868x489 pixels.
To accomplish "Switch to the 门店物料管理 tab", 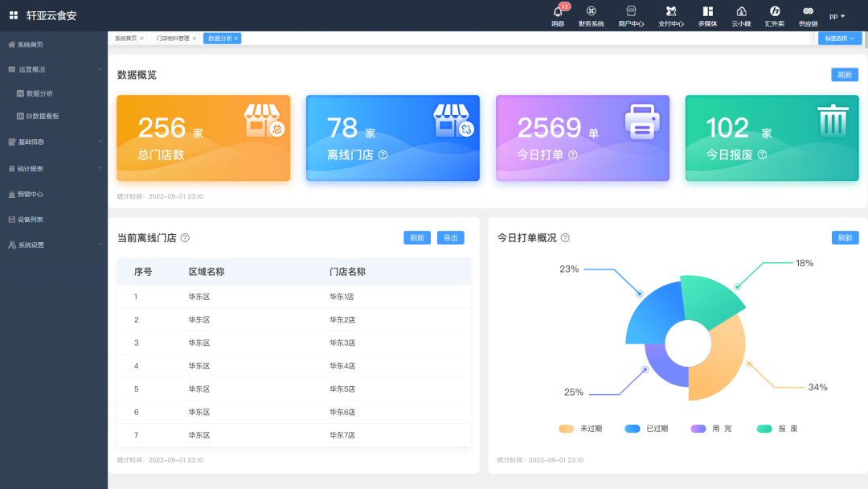I will pos(174,39).
